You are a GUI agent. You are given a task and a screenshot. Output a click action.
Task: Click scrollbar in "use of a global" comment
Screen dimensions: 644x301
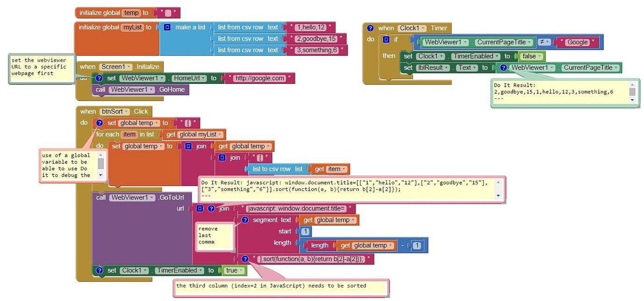pyautogui.click(x=101, y=164)
